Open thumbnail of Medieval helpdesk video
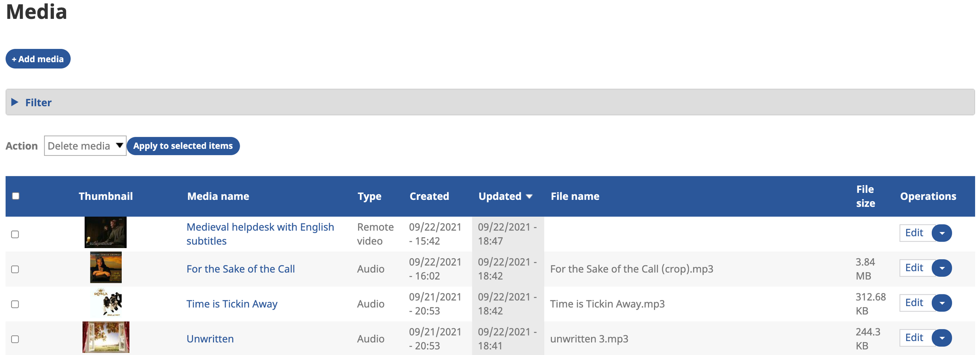The image size is (980, 355). coord(106,232)
